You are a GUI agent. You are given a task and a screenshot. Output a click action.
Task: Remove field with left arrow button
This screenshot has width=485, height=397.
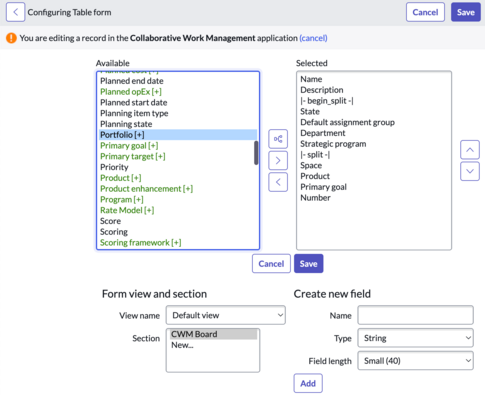pos(278,182)
